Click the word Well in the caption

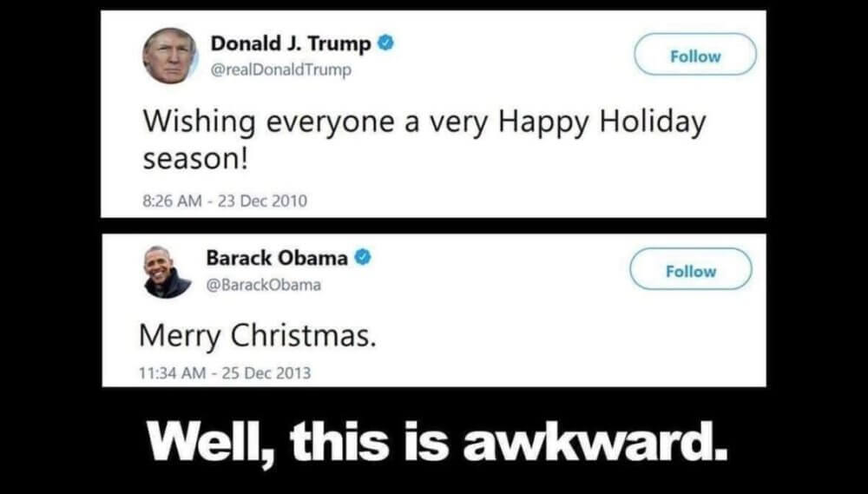(x=212, y=444)
